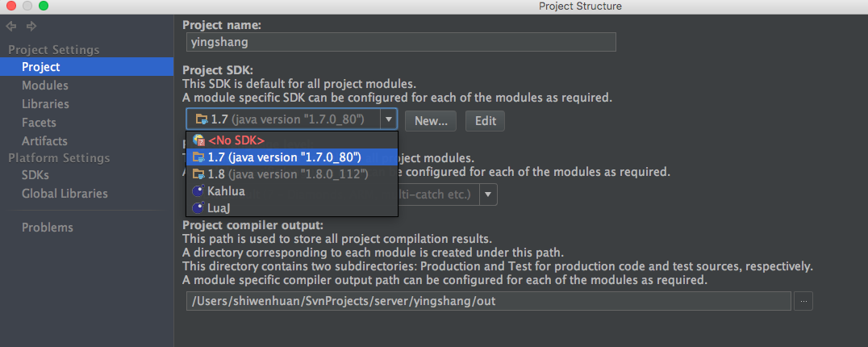Open SDKs under Platform Settings

35,174
